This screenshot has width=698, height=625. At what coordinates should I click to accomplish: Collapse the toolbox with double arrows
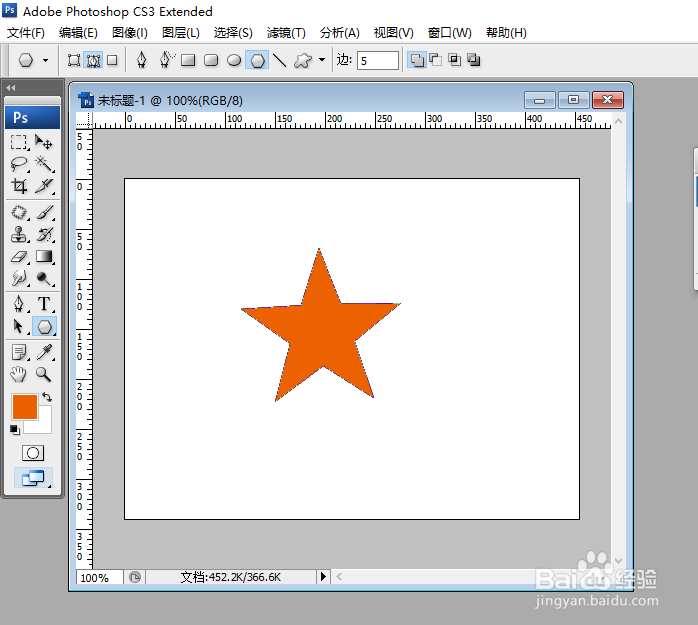tap(11, 88)
